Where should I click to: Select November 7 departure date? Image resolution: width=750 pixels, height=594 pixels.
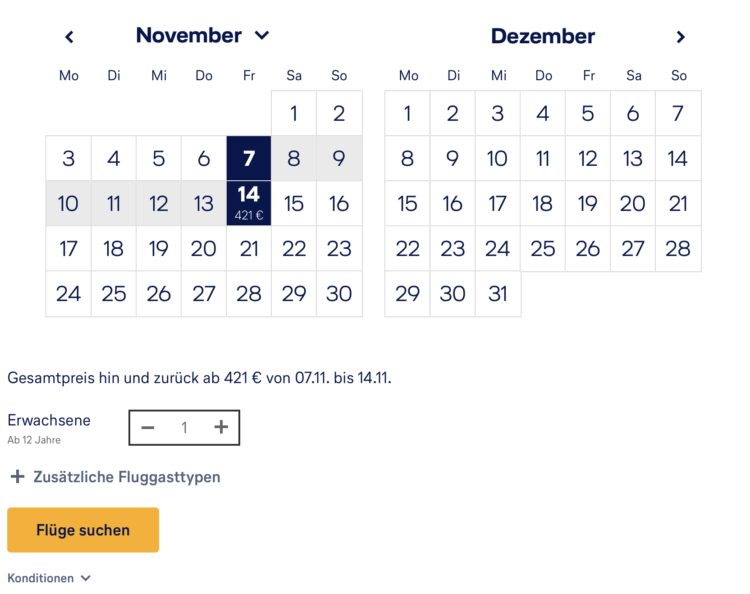pos(249,158)
